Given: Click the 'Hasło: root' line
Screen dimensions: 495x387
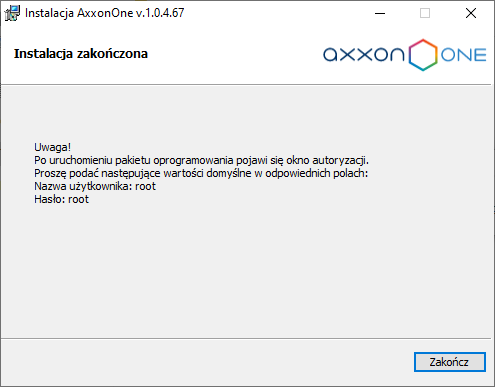Looking at the screenshot, I should [61, 199].
